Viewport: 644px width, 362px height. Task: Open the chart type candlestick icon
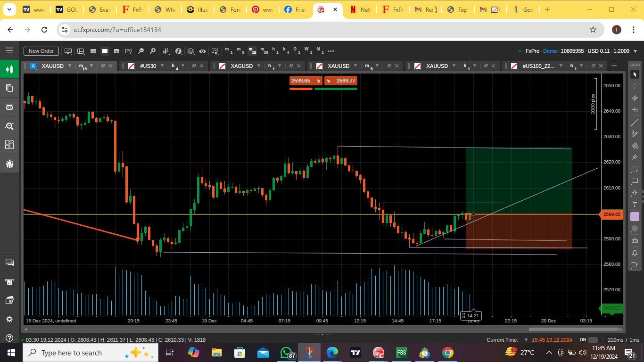pyautogui.click(x=165, y=51)
